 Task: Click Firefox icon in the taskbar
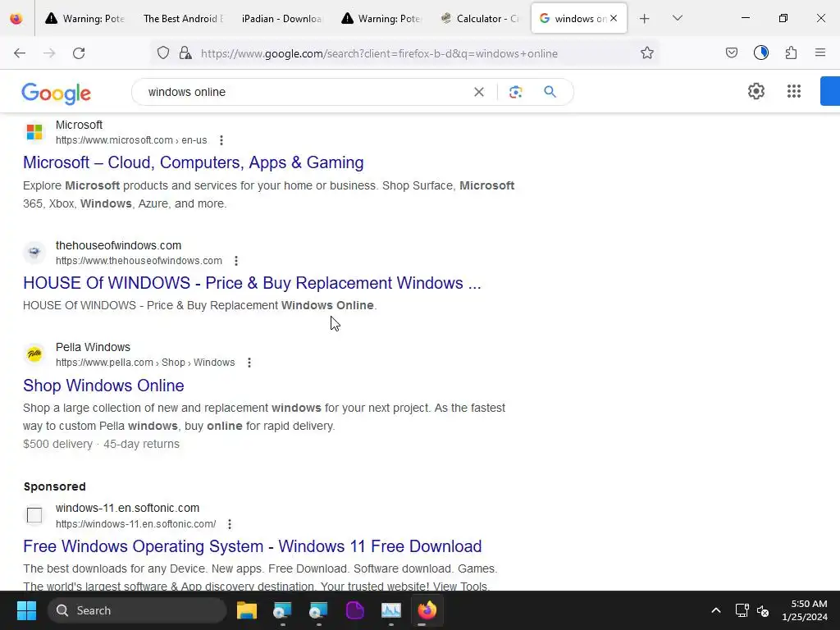427,610
